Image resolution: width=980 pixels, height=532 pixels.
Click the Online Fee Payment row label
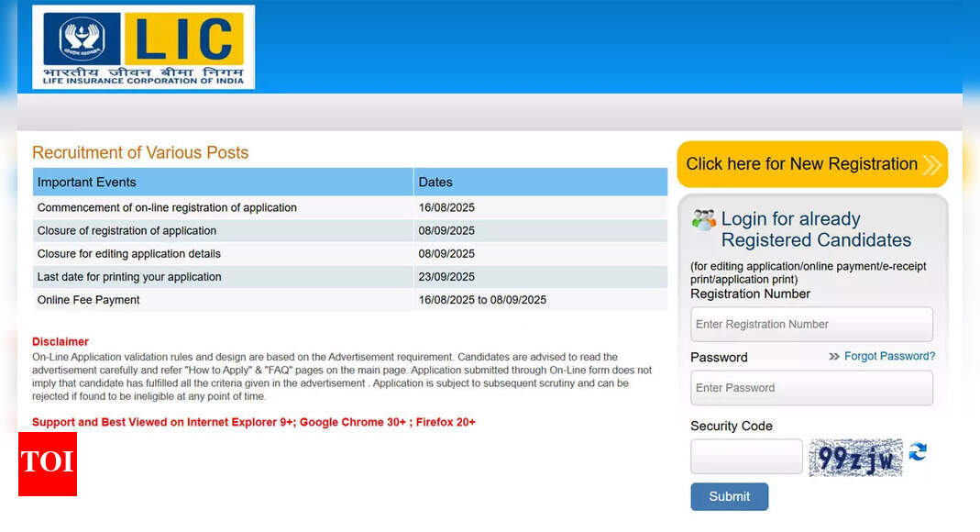click(x=88, y=300)
